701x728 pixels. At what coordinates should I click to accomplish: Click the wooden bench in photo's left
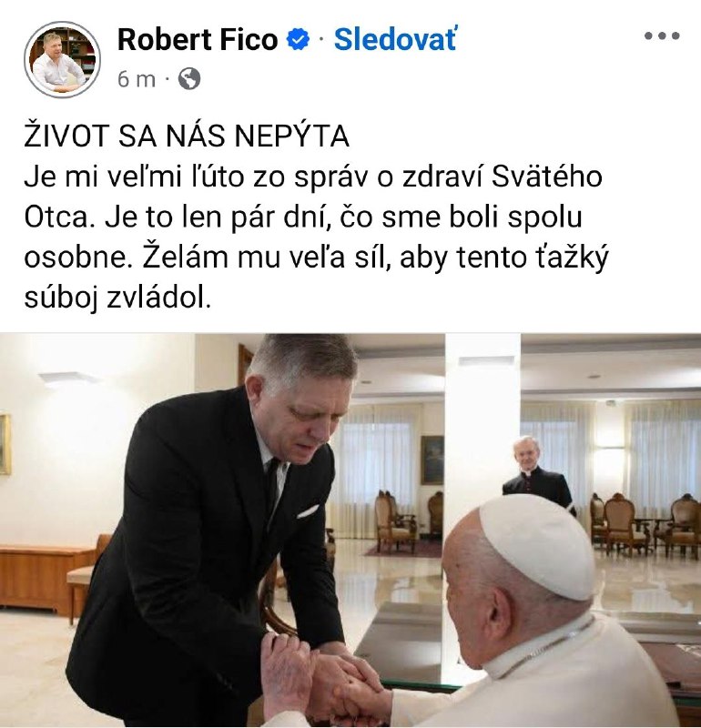pos(45,577)
